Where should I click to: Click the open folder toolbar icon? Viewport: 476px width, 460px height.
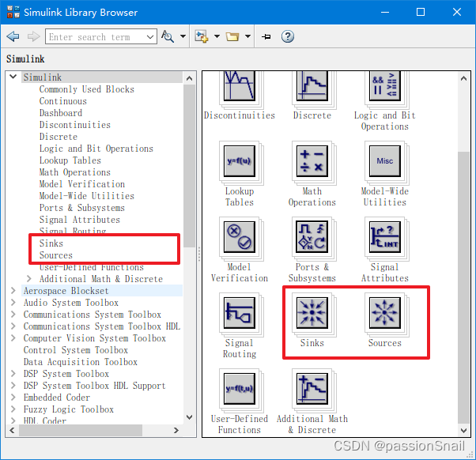click(x=232, y=36)
